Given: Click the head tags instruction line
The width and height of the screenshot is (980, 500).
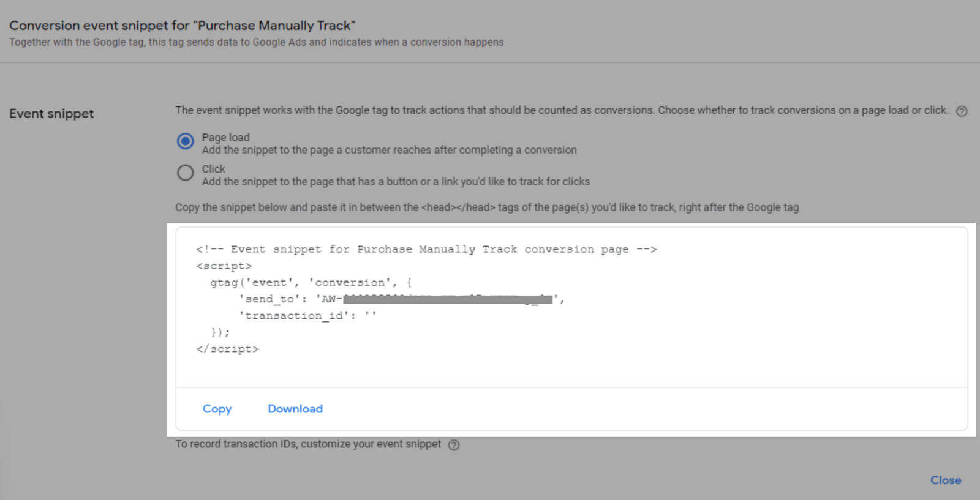Looking at the screenshot, I should (x=487, y=207).
